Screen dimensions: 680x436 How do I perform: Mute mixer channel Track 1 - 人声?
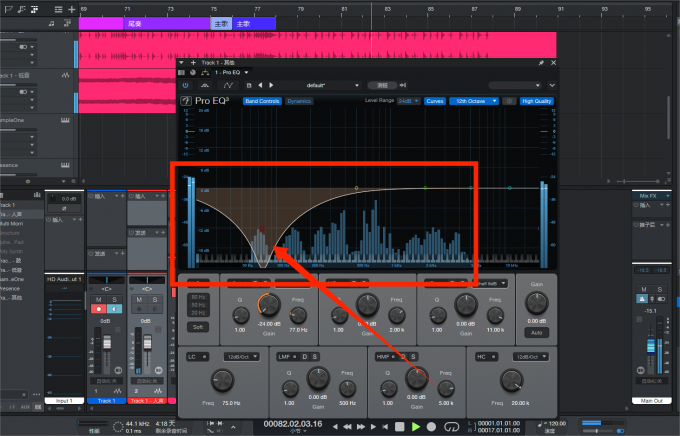(x=139, y=300)
